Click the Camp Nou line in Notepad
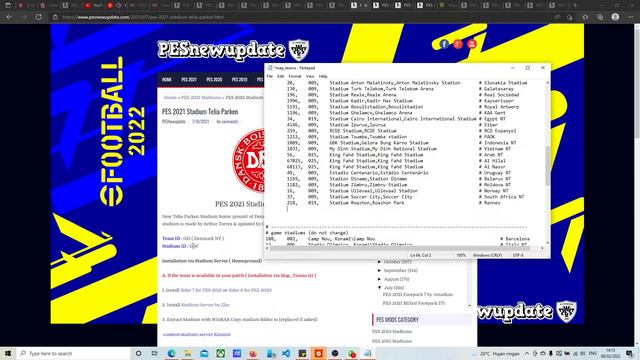The image size is (640, 360). coord(398,239)
